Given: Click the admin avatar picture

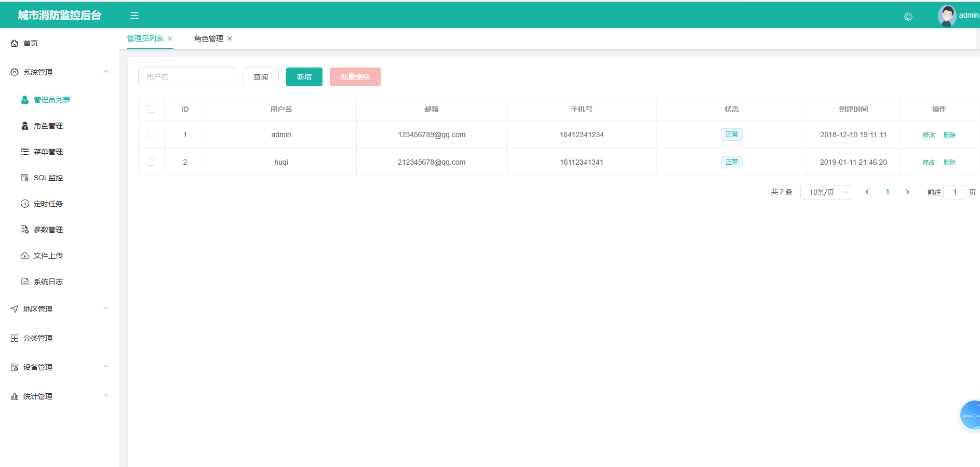Looking at the screenshot, I should tap(947, 16).
